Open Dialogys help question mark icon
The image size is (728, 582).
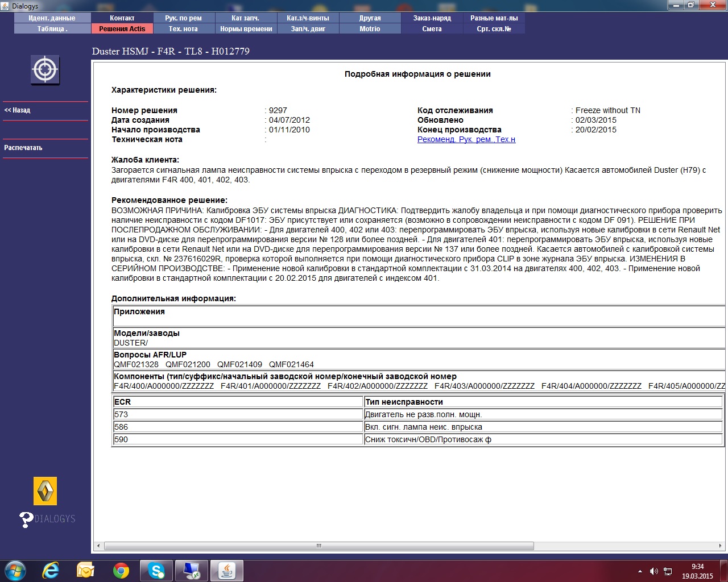(x=26, y=519)
